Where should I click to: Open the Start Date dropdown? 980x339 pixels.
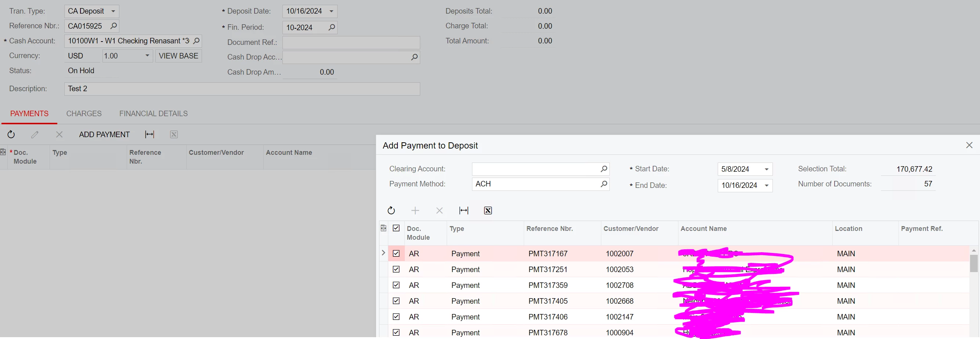click(x=767, y=169)
